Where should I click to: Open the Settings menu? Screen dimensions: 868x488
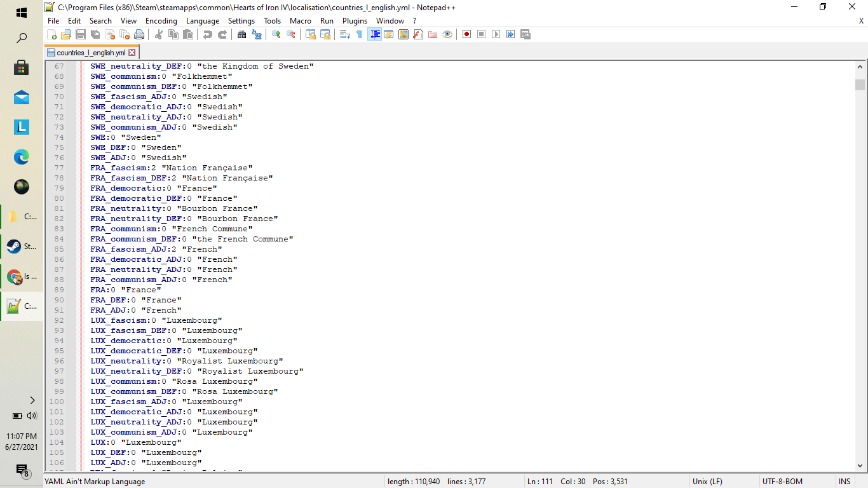coord(241,21)
